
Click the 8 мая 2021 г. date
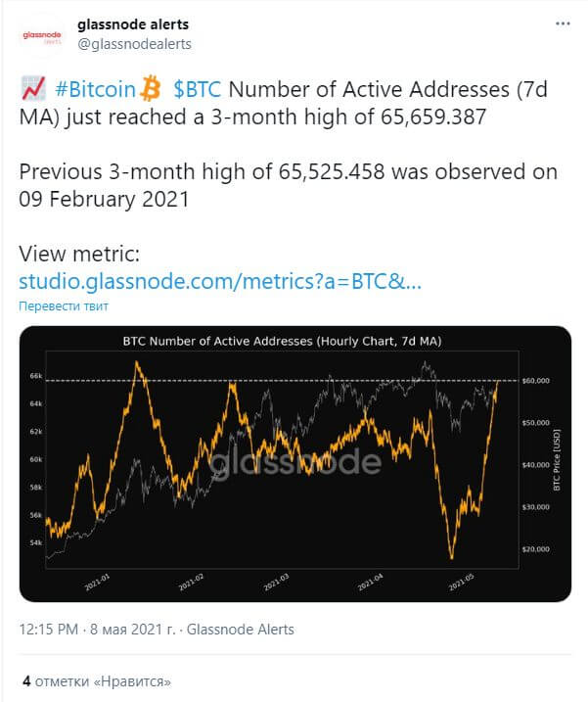tap(133, 629)
